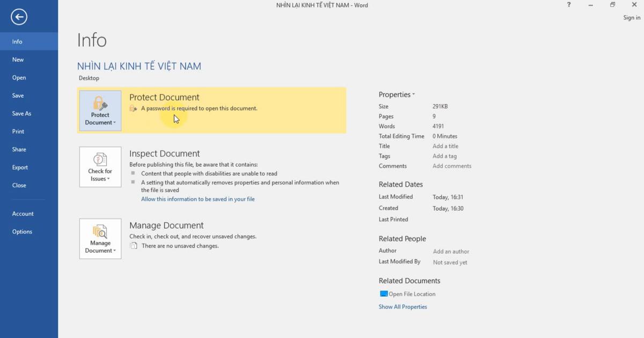The image size is (644, 338).
Task: Select the Check for Issues icon
Action: (x=100, y=160)
